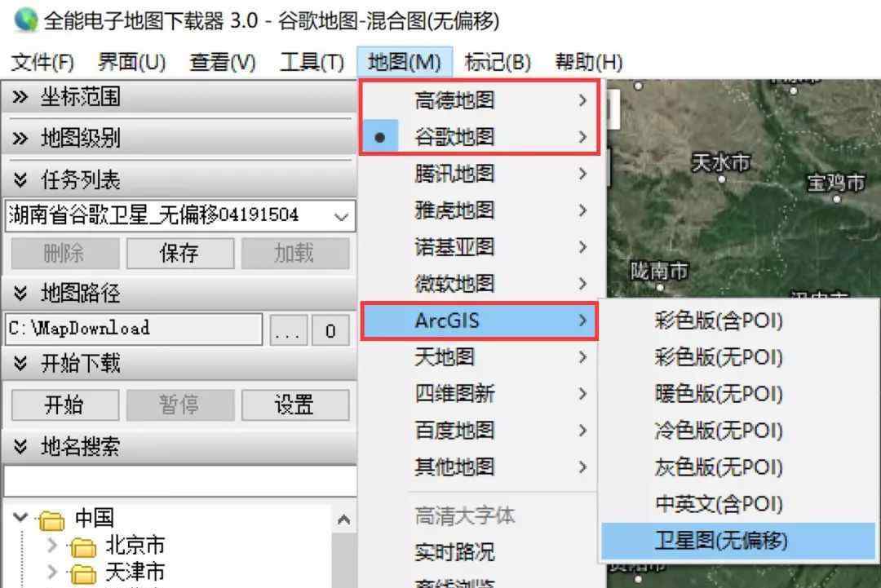The height and width of the screenshot is (588, 881).
Task: Expand the 地图级别 panel
Action: click(20, 138)
